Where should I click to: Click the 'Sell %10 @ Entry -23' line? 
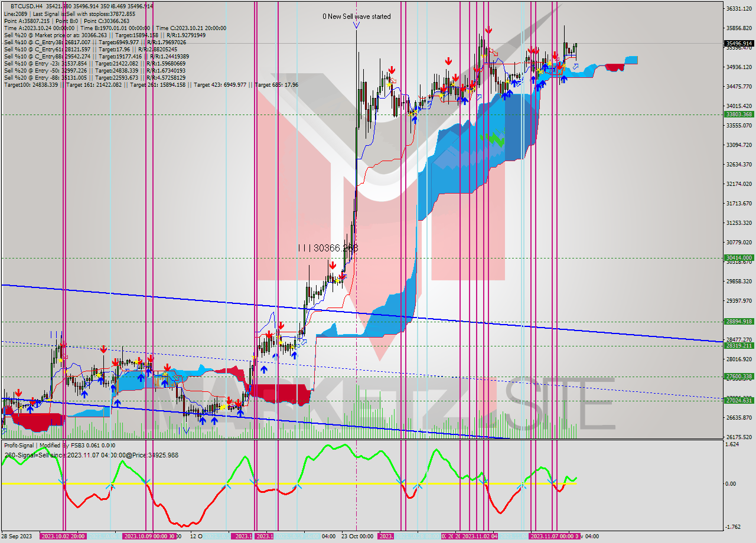click(96, 64)
